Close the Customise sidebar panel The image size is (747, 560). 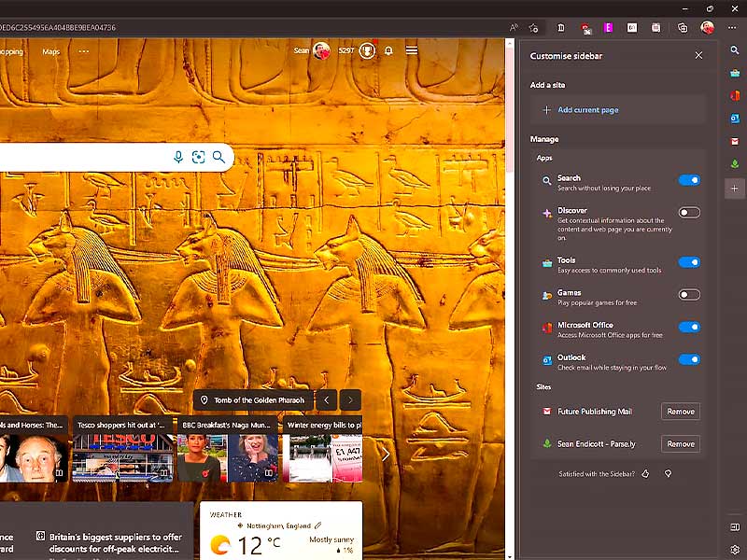pos(698,56)
